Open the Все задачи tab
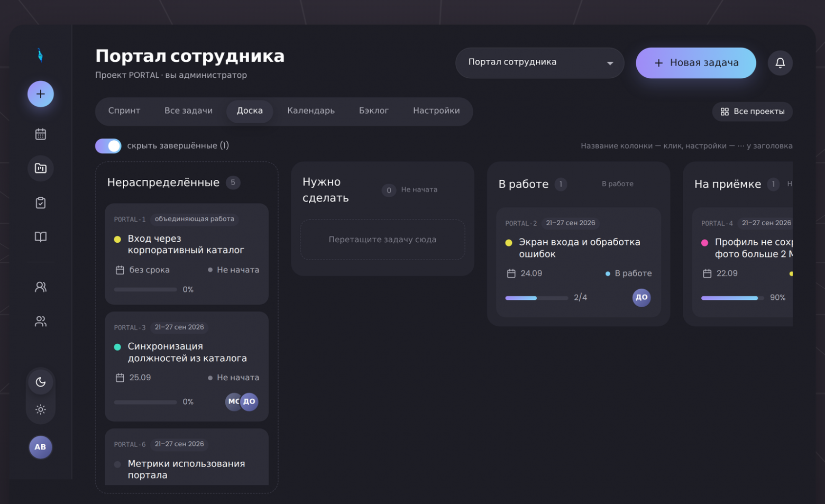 coord(188,111)
